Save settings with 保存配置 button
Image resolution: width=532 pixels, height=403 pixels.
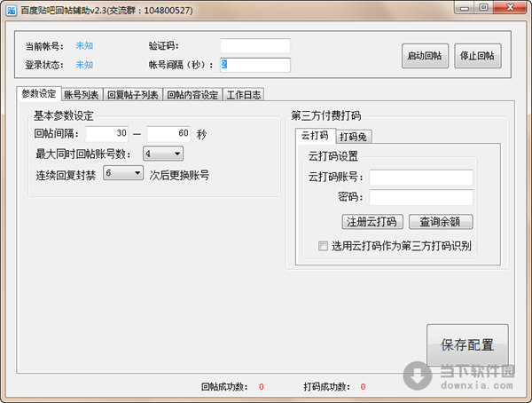click(467, 344)
